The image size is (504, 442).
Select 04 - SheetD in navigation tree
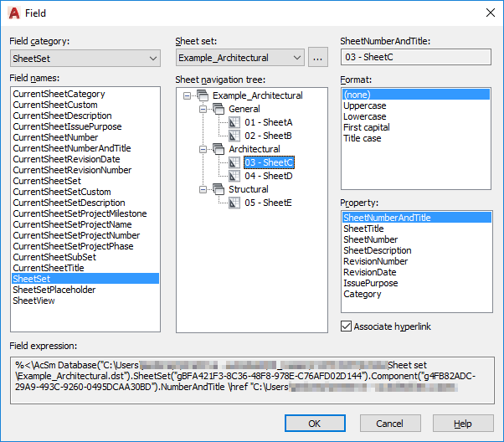tap(269, 176)
